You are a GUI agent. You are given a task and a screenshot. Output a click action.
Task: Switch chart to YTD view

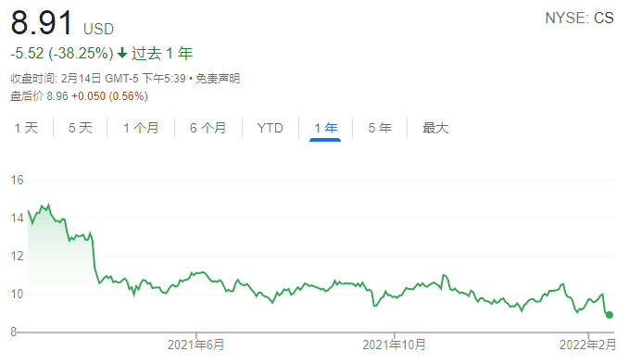point(270,128)
